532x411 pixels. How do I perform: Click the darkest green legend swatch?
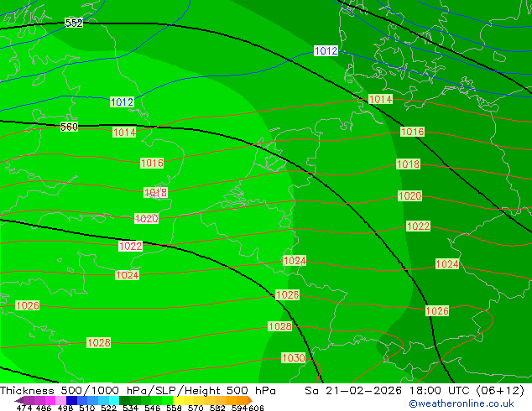[124, 400]
